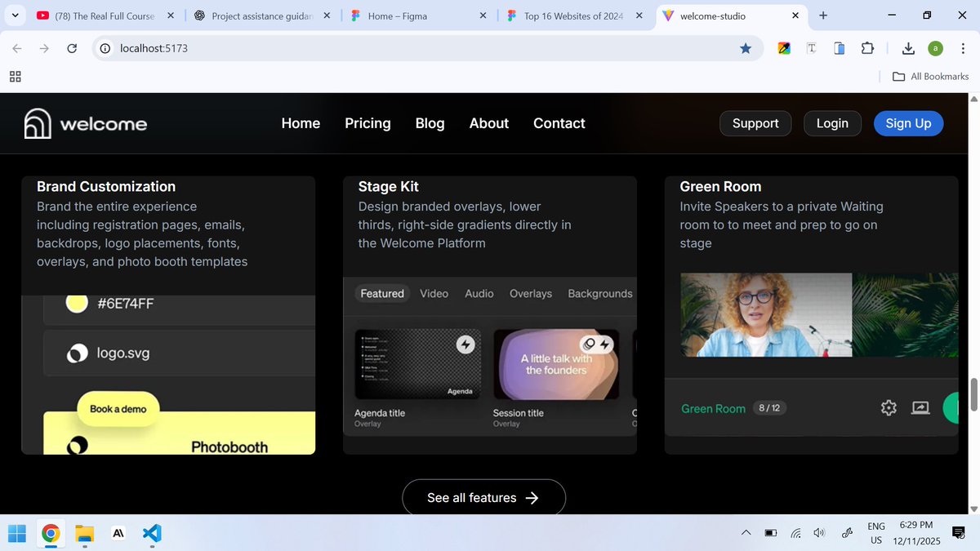Go back with the browser back arrow
The height and width of the screenshot is (551, 980).
click(17, 48)
